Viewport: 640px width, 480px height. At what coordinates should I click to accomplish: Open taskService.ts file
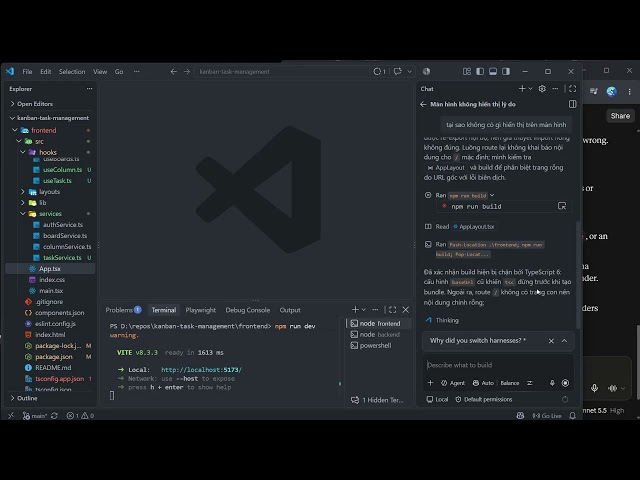point(62,258)
